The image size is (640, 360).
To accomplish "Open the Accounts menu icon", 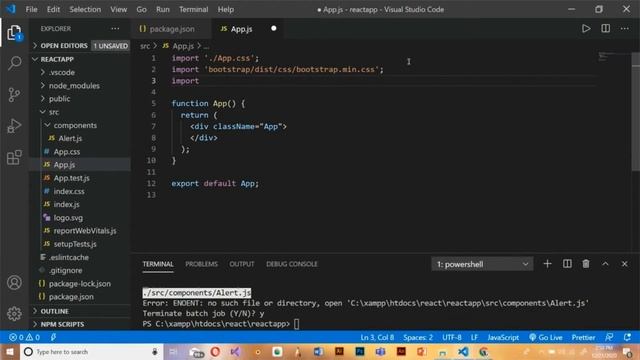I will pyautogui.click(x=14, y=282).
